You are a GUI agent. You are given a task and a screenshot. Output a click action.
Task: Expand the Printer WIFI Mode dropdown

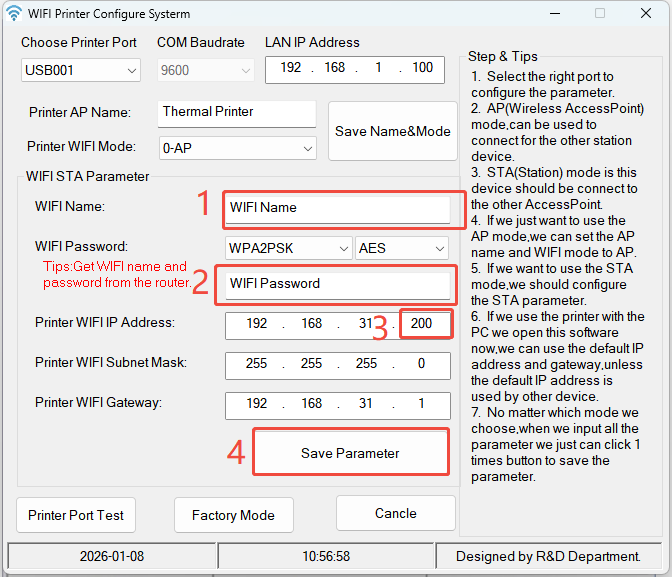coord(238,148)
